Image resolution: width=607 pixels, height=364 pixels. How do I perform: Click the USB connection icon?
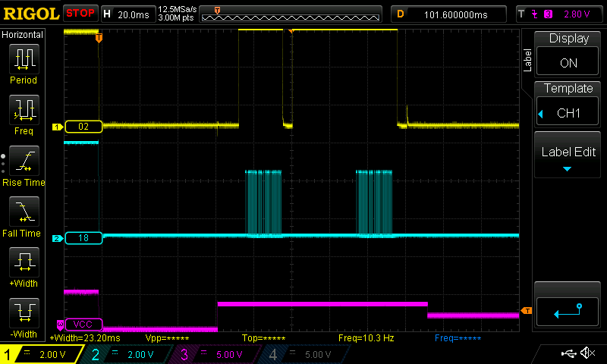[x=568, y=353]
